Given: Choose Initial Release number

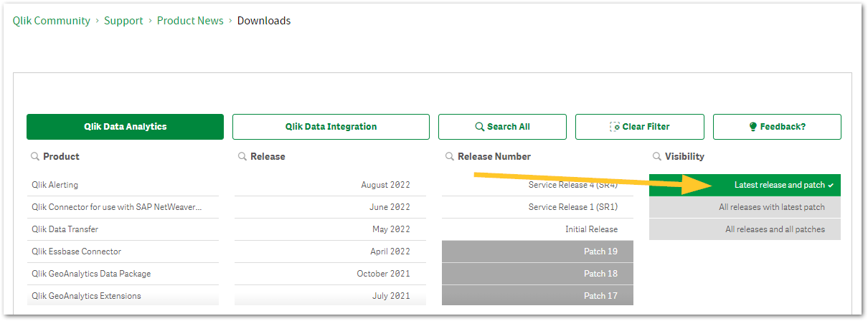Looking at the screenshot, I should [x=537, y=229].
